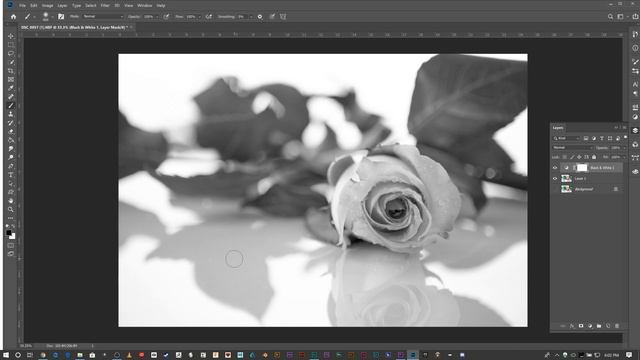Image resolution: width=640 pixels, height=360 pixels.
Task: Select the Eraser tool
Action: (x=11, y=131)
